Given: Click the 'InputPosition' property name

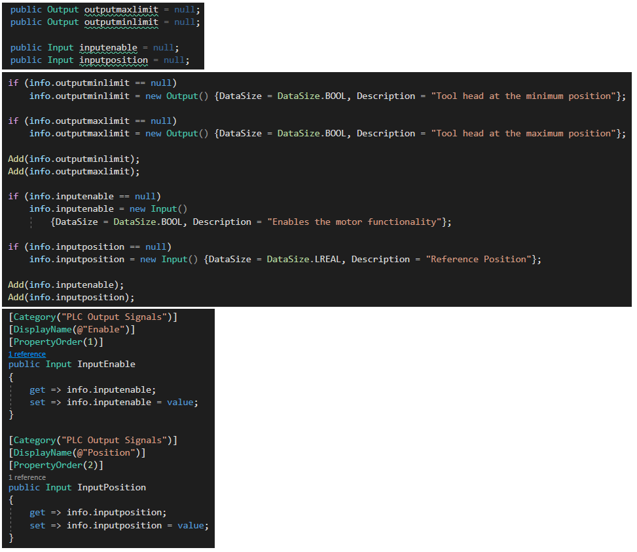Looking at the screenshot, I should click(112, 487).
